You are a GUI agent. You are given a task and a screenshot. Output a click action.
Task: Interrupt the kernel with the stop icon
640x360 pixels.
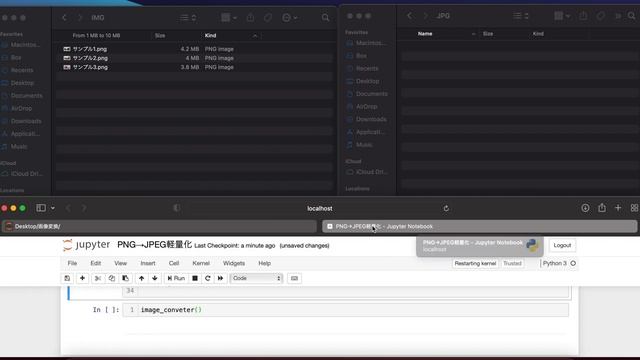(195, 278)
